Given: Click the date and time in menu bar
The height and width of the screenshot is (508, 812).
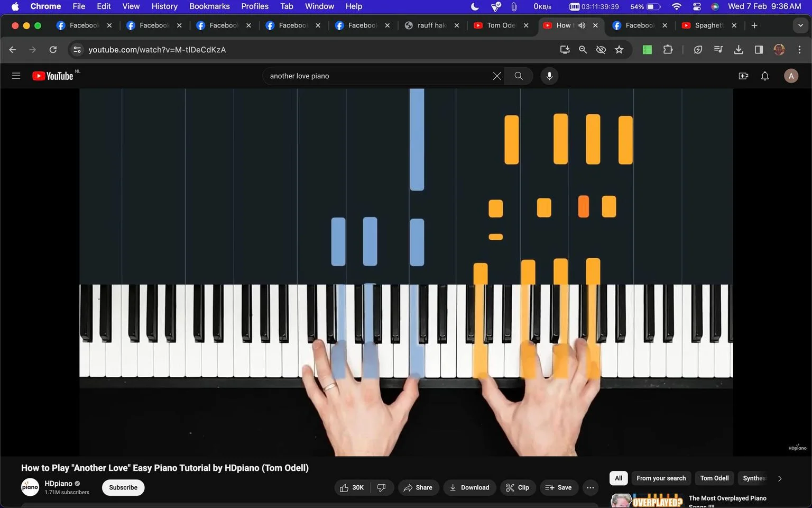Looking at the screenshot, I should pyautogui.click(x=764, y=6).
